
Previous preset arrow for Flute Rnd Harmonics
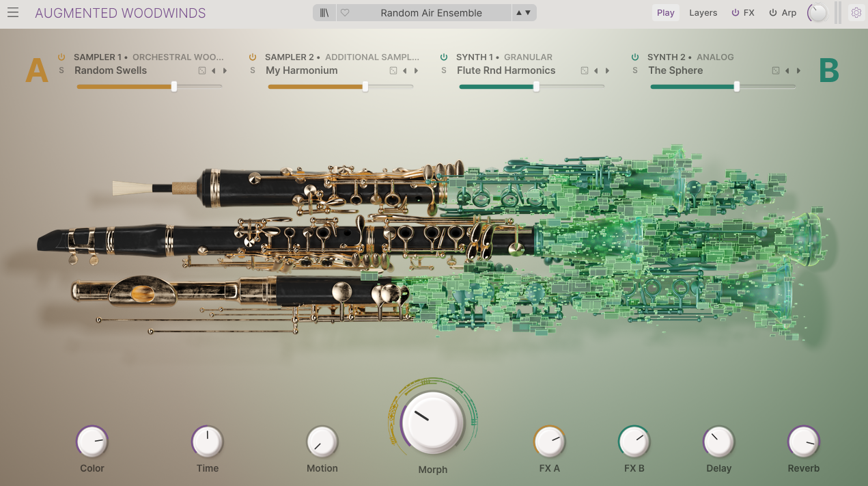tap(596, 70)
